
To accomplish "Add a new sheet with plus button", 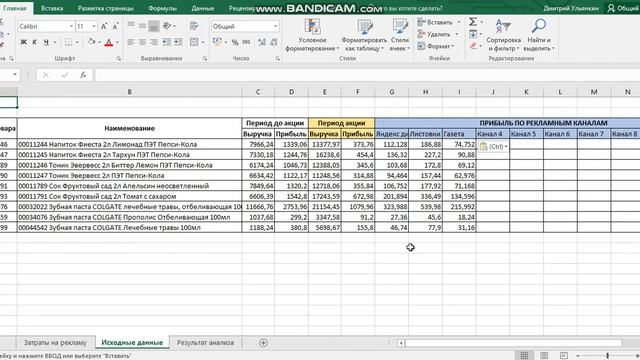I will (263, 343).
